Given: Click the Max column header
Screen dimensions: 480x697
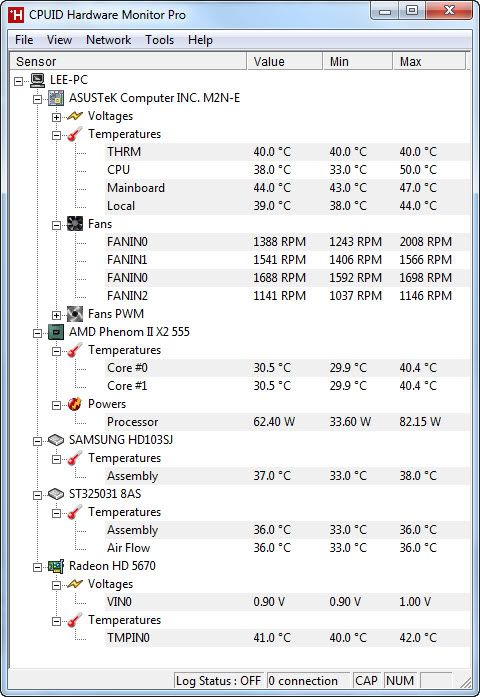Looking at the screenshot, I should 429,61.
